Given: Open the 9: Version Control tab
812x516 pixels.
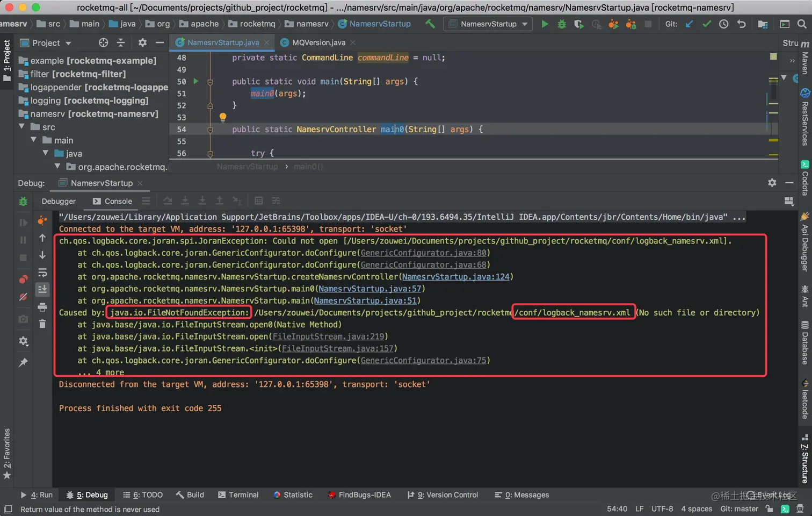Looking at the screenshot, I should (x=443, y=494).
